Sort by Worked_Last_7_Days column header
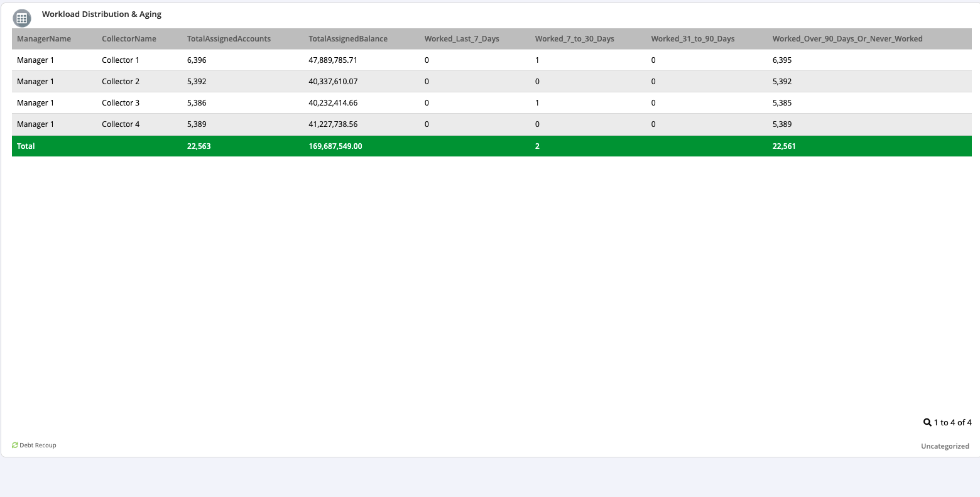 (x=462, y=39)
